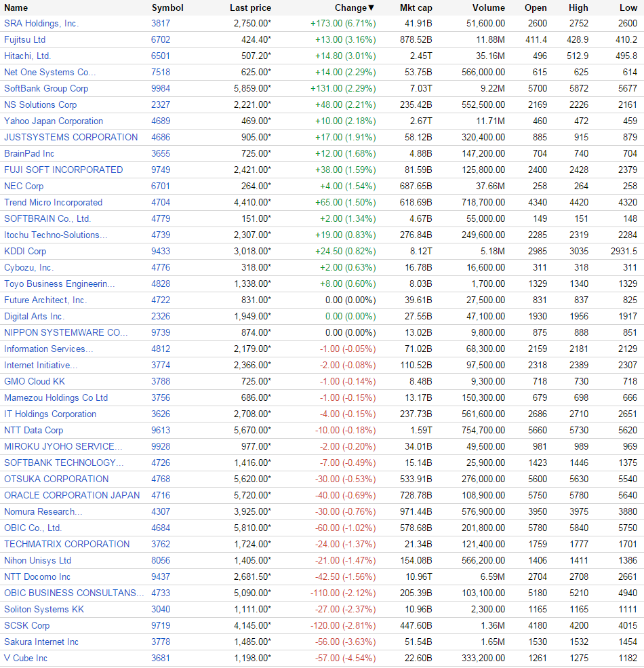The image size is (644, 668).
Task: Click ticker symbol 3817
Action: pos(161,24)
